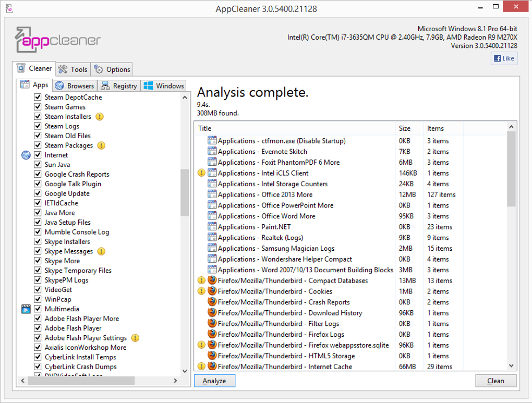Click the warning icon beside Skype Messages
Screen dimensions: 532x403
click(x=101, y=251)
